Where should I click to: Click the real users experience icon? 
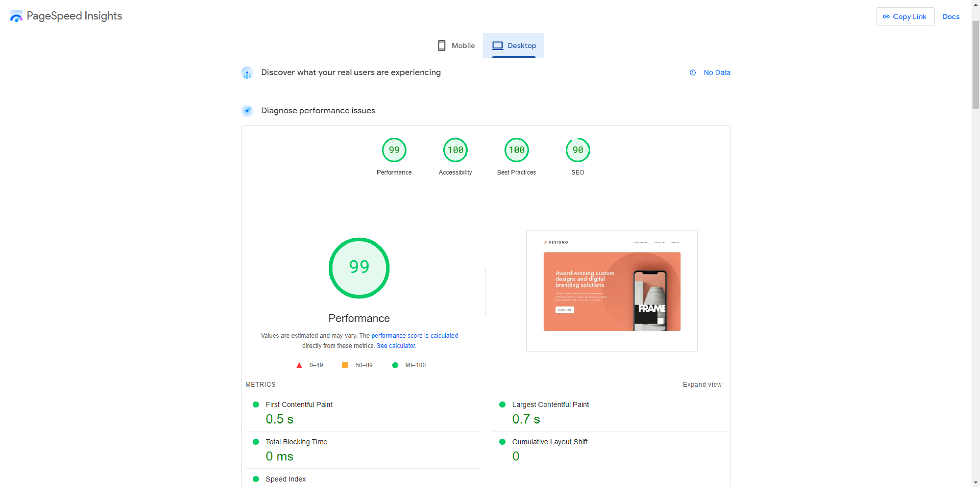(x=247, y=73)
